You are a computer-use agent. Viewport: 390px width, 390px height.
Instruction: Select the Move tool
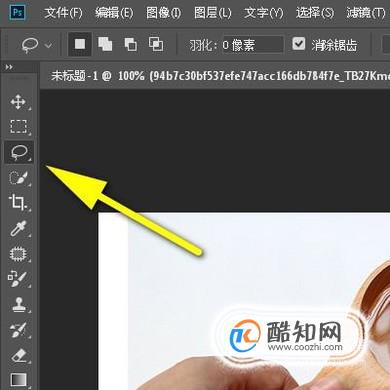click(x=18, y=102)
